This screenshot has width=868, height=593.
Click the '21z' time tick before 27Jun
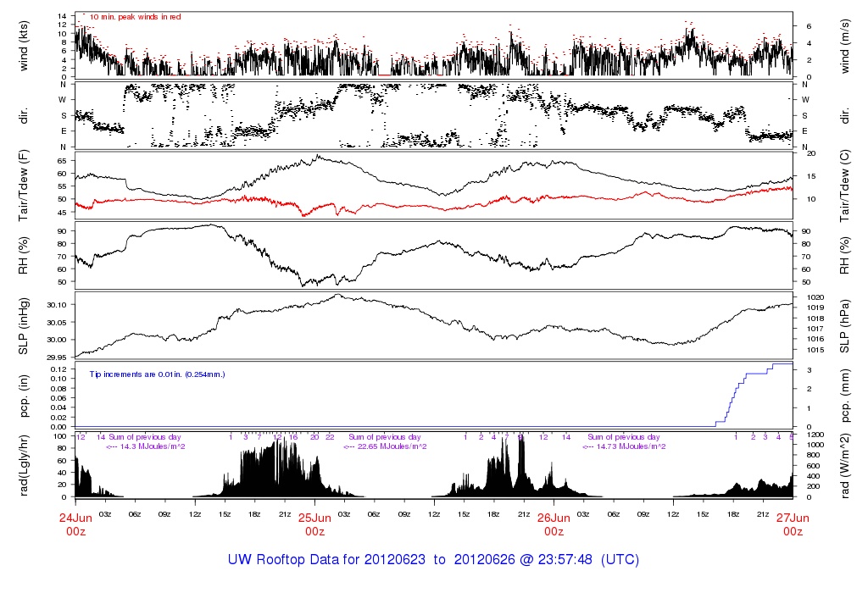tap(763, 514)
